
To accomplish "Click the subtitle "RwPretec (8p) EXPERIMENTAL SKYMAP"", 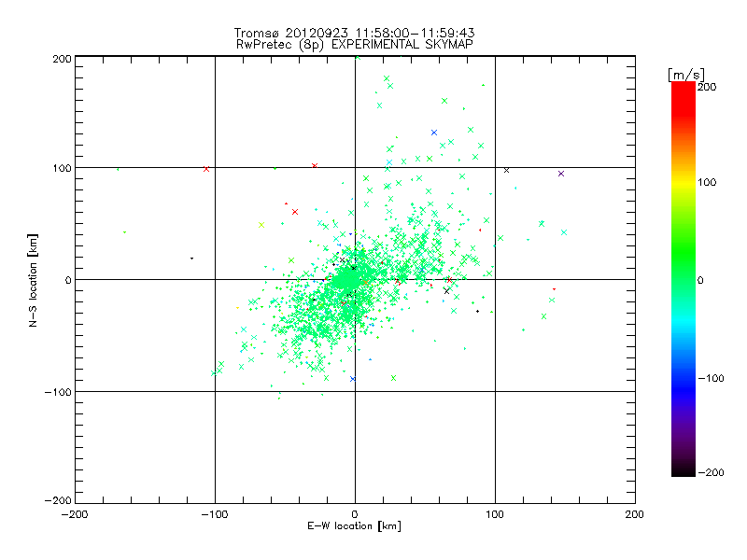I will [x=354, y=44].
